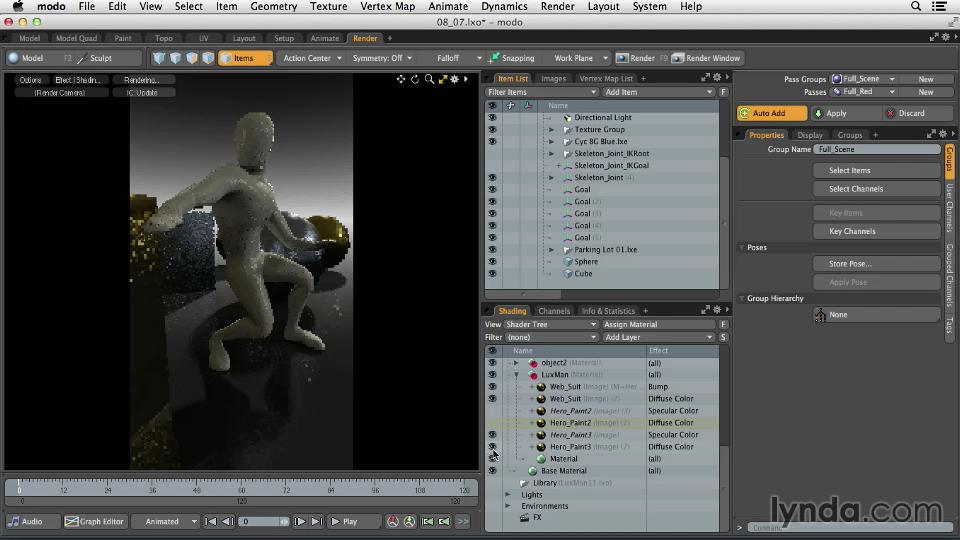Toggle visibility of the Sphere item
The image size is (960, 540).
491,261
